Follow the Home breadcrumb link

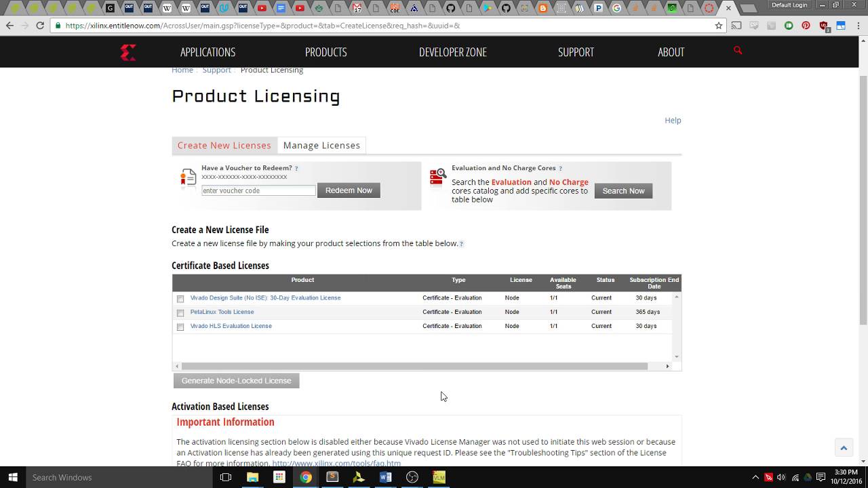coord(182,70)
